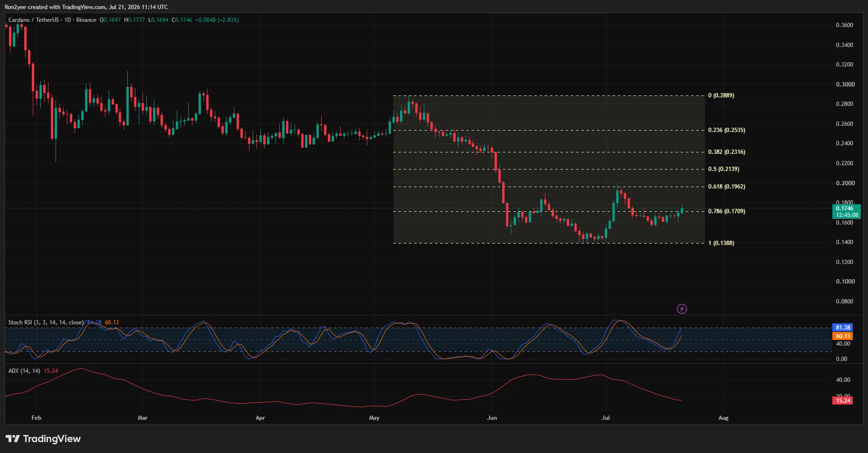Click the 1D interval label in chart header
The height and width of the screenshot is (453, 868).
point(67,20)
